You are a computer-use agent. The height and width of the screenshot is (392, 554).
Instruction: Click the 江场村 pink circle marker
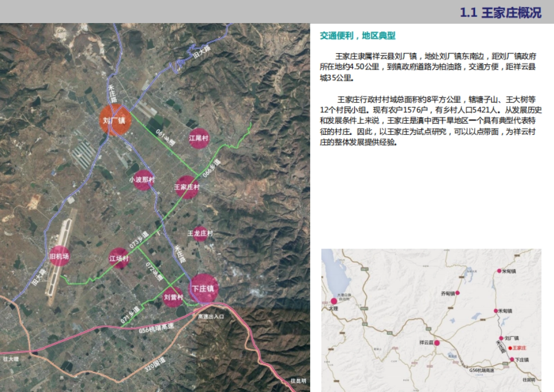point(119,259)
